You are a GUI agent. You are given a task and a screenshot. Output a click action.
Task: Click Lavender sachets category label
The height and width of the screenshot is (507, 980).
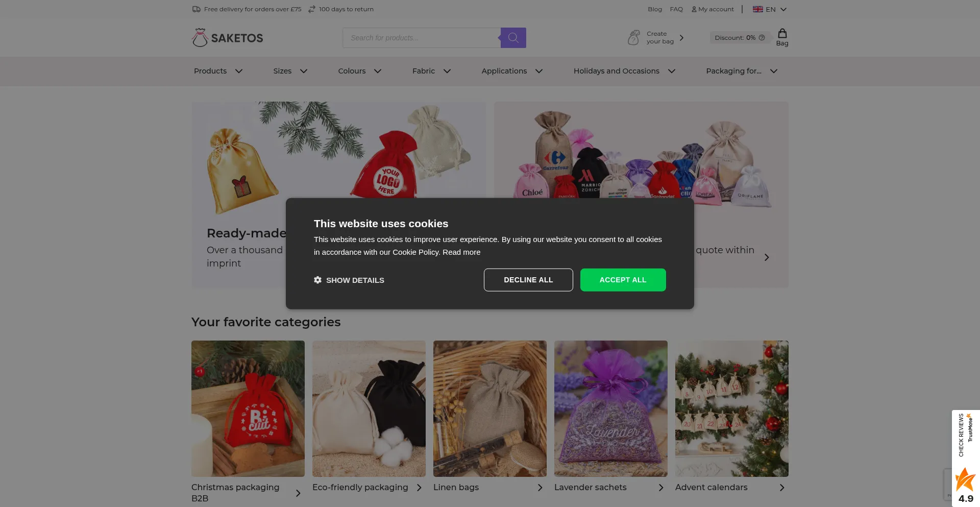point(591,488)
